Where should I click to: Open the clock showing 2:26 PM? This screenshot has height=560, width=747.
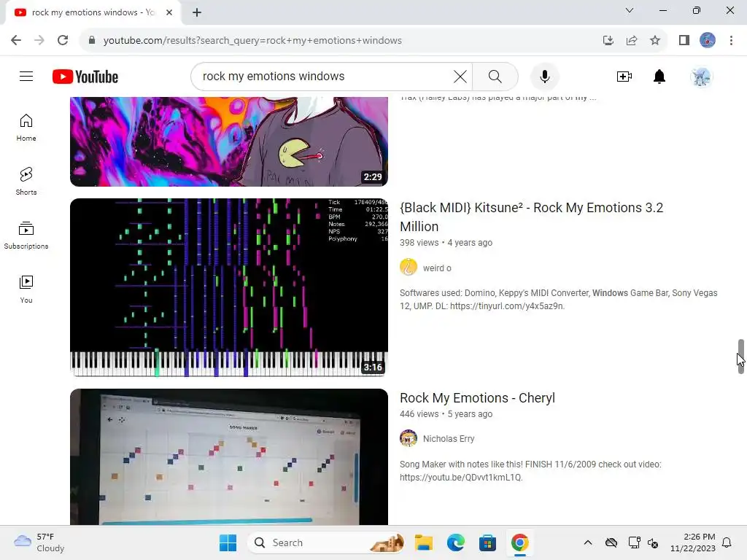click(x=693, y=542)
